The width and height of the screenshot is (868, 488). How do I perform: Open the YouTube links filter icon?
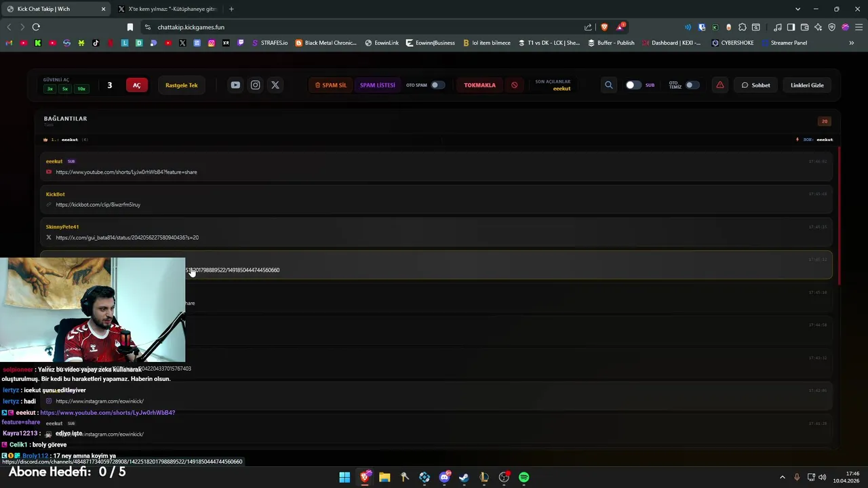(235, 85)
